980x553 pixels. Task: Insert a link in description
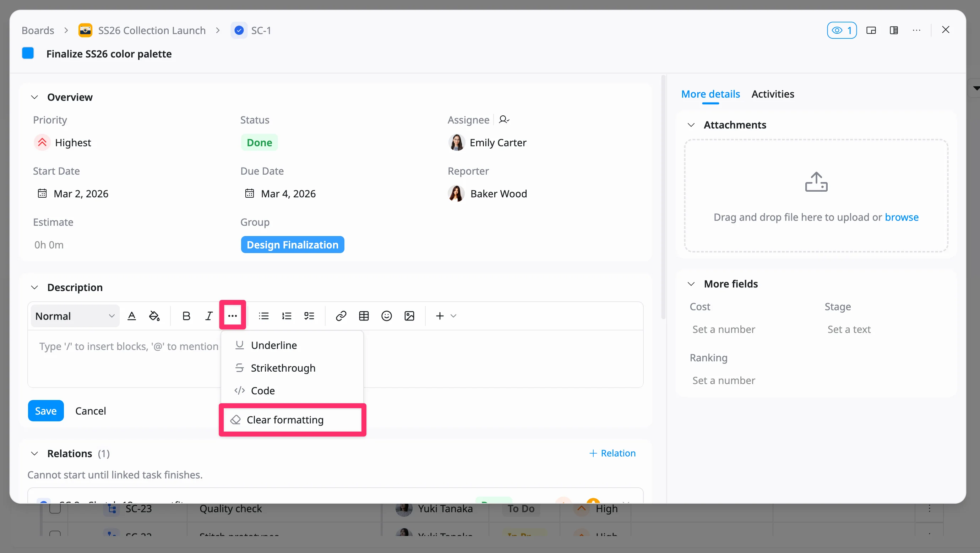(341, 316)
